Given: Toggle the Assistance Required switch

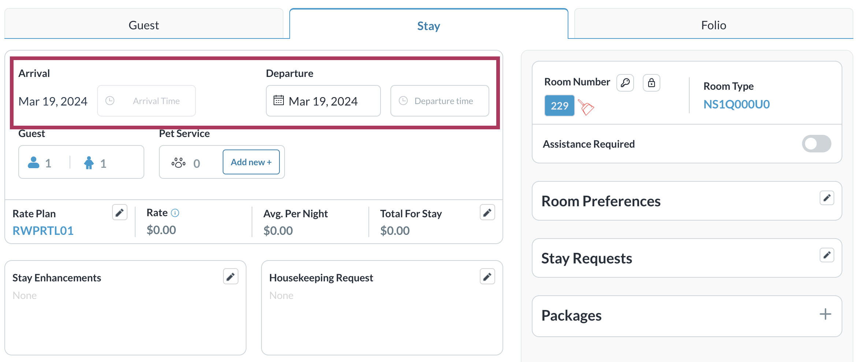Looking at the screenshot, I should point(816,144).
